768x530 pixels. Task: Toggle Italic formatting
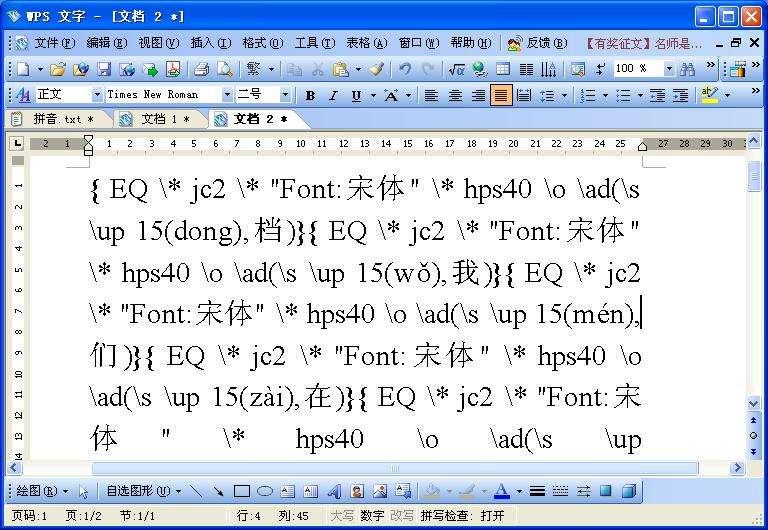(333, 95)
